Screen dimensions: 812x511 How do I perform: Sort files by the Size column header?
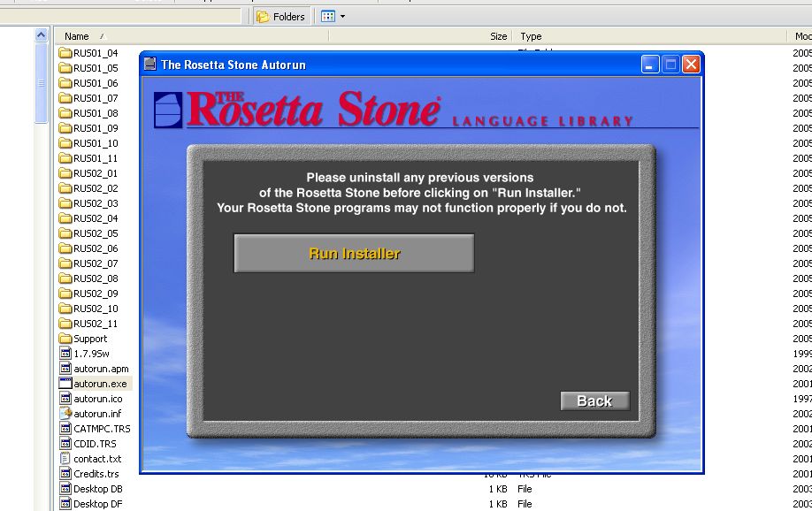(498, 36)
